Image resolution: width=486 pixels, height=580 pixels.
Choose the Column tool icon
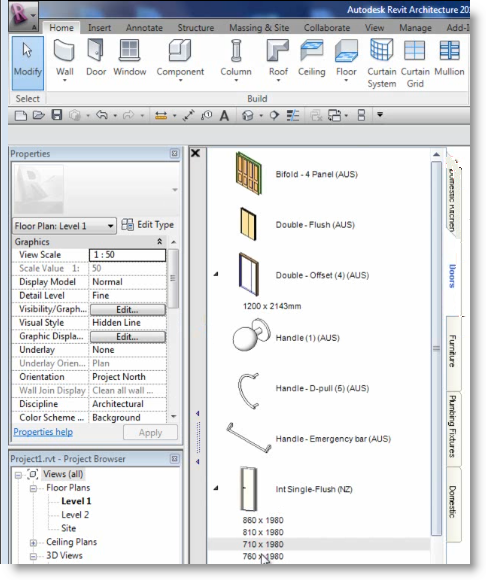click(236, 51)
